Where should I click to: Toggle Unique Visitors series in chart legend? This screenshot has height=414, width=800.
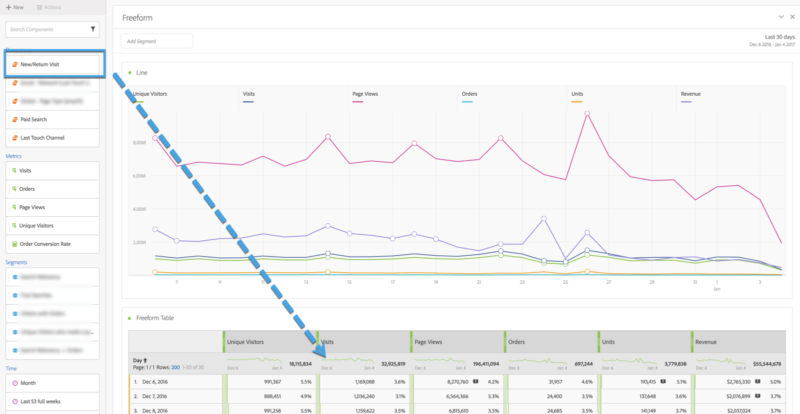click(149, 96)
